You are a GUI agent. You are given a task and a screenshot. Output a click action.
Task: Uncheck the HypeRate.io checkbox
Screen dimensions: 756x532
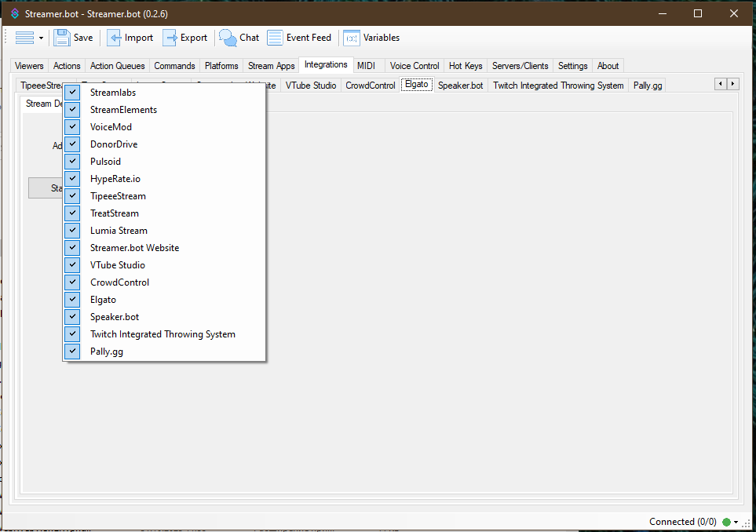coord(72,179)
